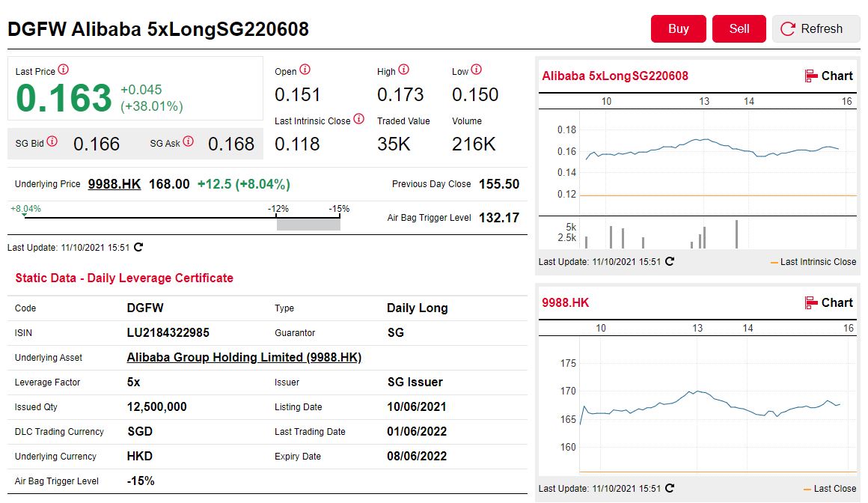
Task: Click the red Buy button
Action: [678, 28]
